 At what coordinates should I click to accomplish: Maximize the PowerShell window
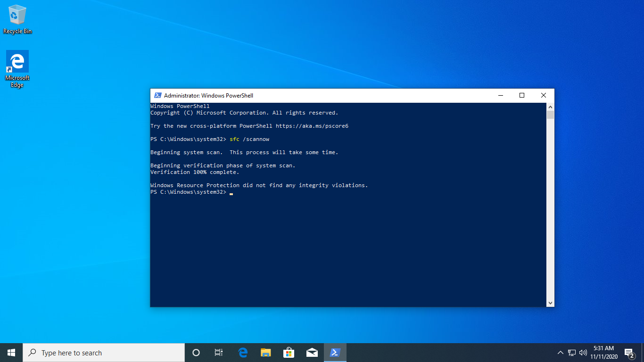point(522,95)
